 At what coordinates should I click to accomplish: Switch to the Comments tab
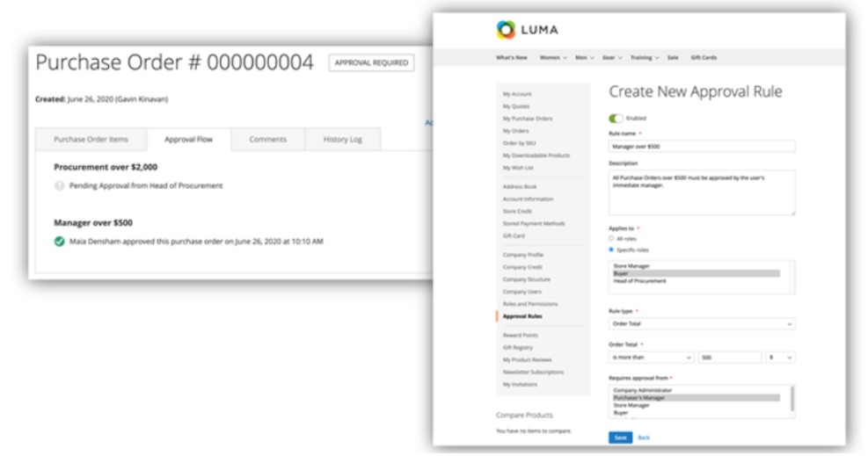pos(267,140)
